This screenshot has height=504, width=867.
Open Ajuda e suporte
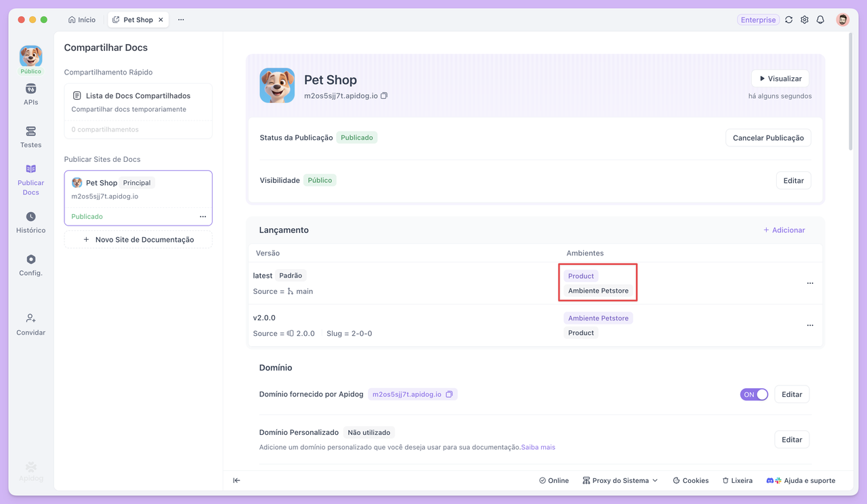coord(801,480)
